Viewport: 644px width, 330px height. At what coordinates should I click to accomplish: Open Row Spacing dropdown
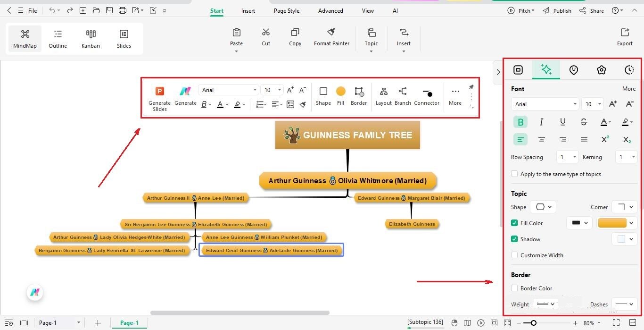[x=567, y=157]
